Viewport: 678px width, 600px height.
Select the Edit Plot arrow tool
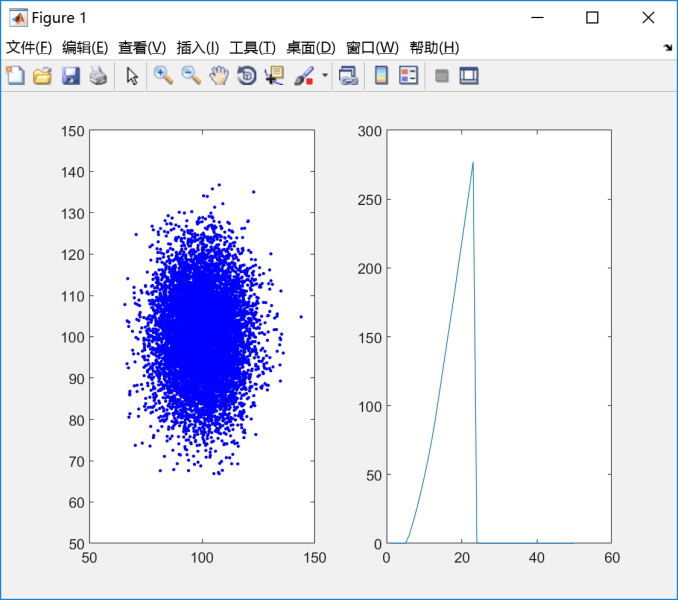pyautogui.click(x=132, y=76)
